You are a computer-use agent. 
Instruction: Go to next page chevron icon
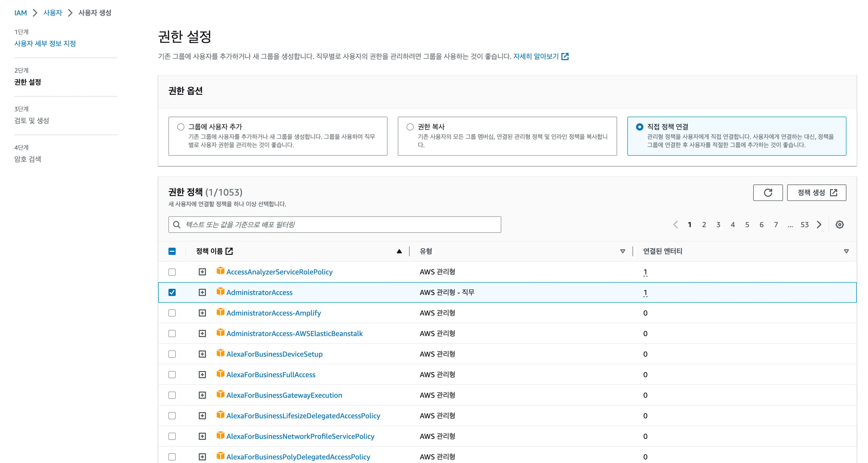pyautogui.click(x=819, y=225)
